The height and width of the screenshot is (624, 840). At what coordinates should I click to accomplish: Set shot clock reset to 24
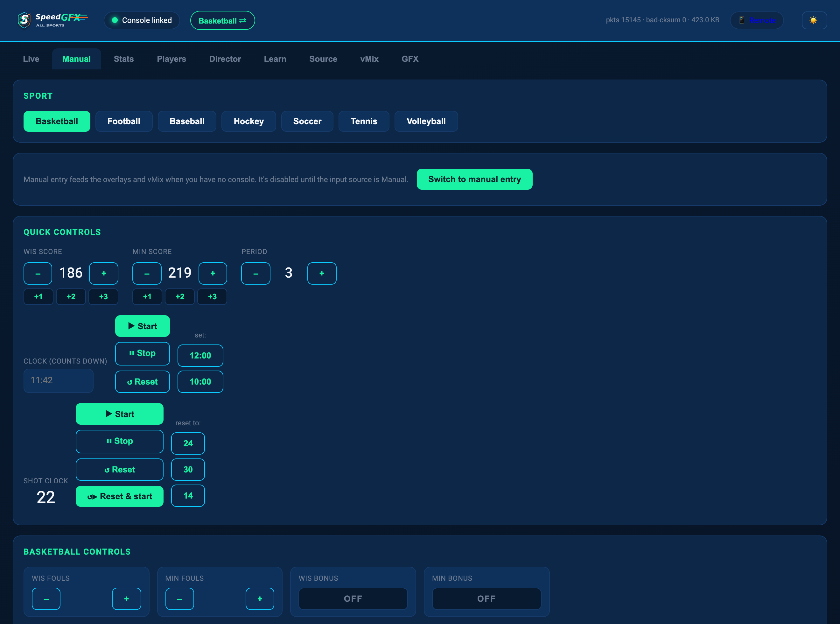click(x=188, y=443)
